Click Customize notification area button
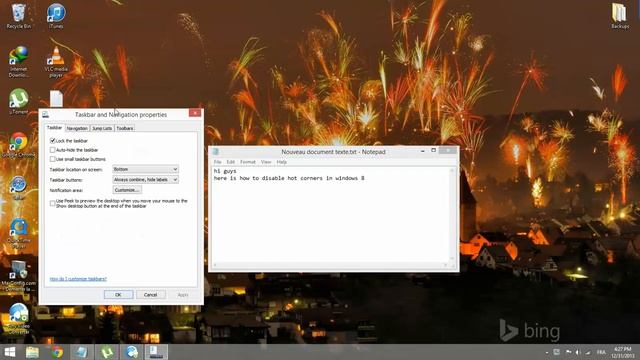640x360 pixels. [127, 190]
